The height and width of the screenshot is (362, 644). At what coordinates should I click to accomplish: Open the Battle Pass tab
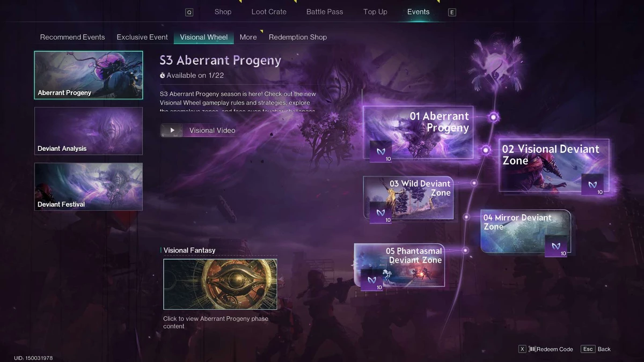click(325, 12)
